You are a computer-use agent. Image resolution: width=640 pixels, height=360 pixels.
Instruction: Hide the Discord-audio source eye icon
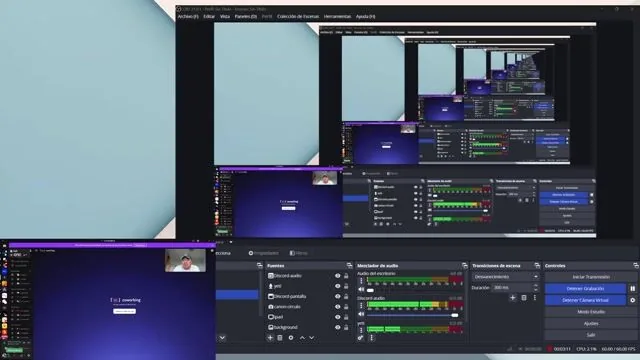click(x=338, y=276)
